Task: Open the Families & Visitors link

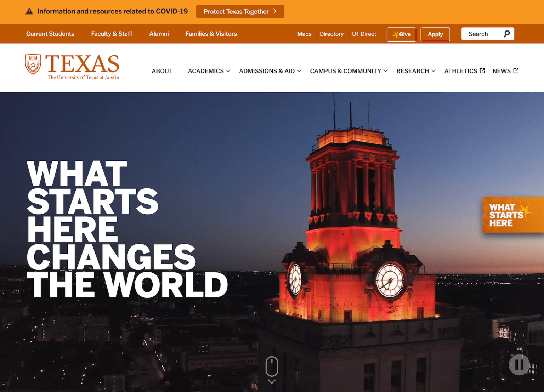Action: coord(211,34)
